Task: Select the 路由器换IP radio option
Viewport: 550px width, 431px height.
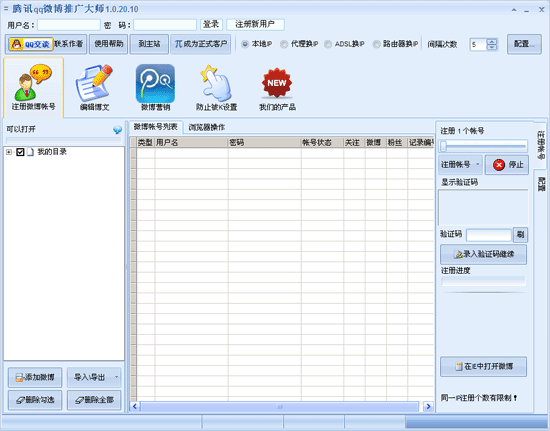Action: click(376, 44)
